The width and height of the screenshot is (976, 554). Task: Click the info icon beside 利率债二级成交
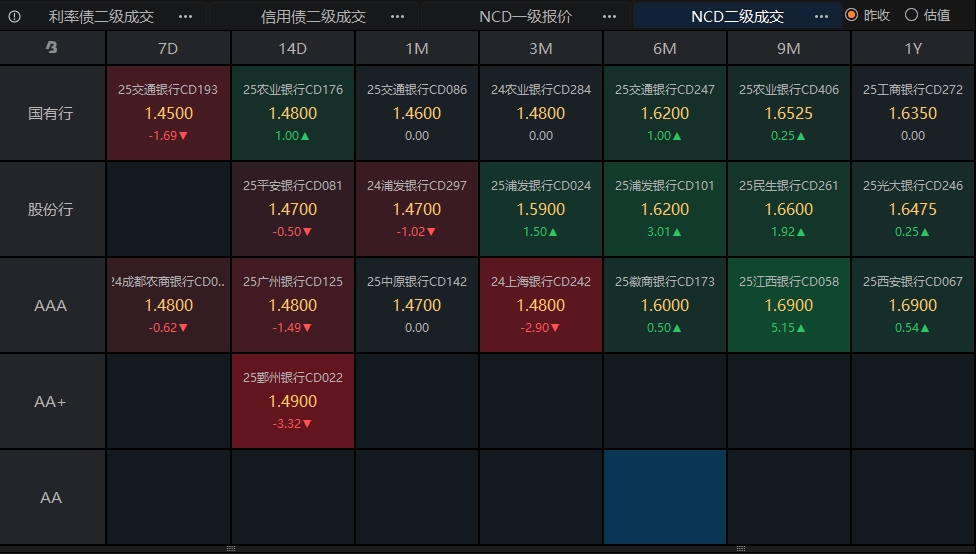tap(14, 16)
